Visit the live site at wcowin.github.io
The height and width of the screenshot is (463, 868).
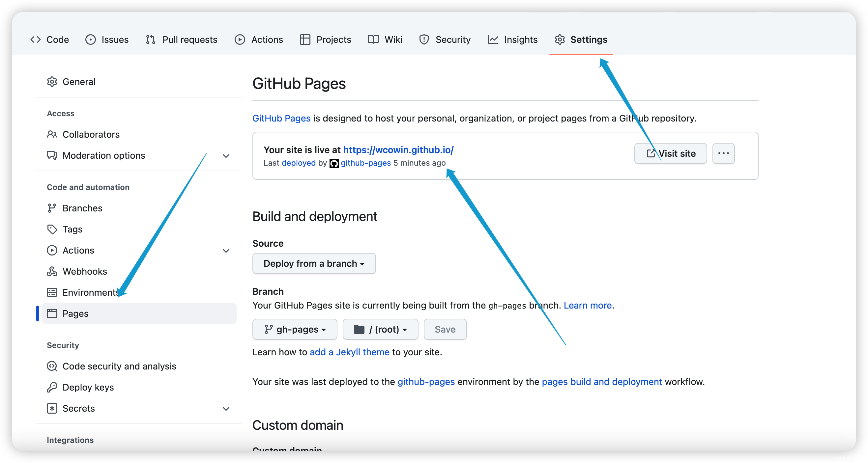pyautogui.click(x=671, y=153)
